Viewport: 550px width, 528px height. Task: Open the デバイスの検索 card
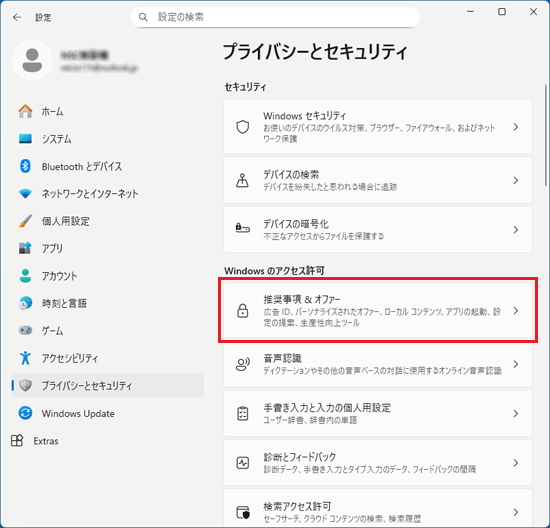pyautogui.click(x=378, y=180)
